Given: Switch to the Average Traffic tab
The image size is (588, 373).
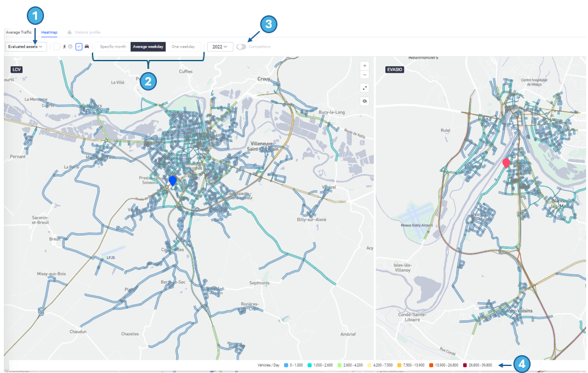Looking at the screenshot, I should coord(18,32).
